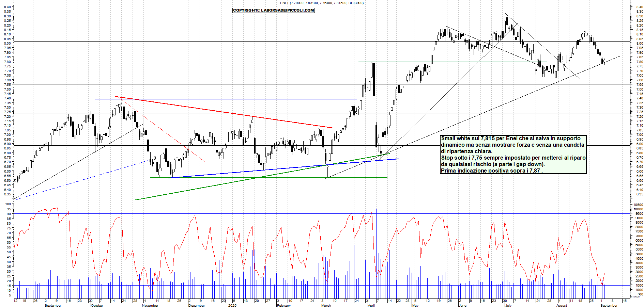Select the line 'dinamico ma senza mostrare forza'

(x=513, y=145)
